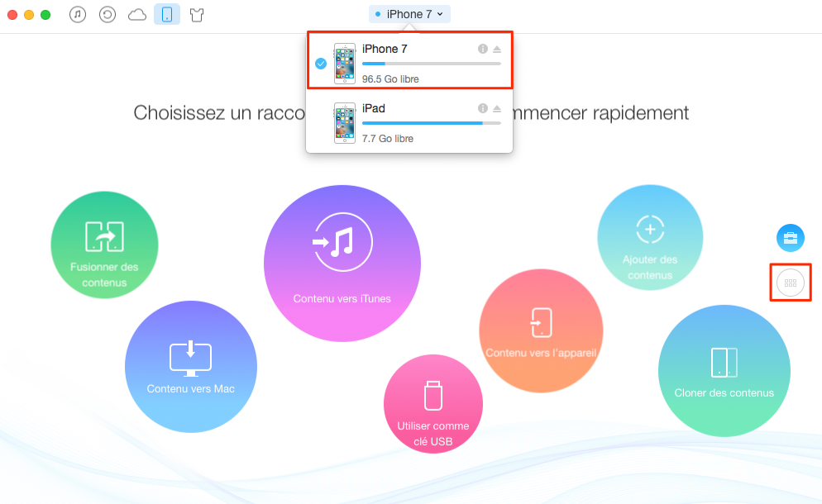Screen dimensions: 822x504
Task: Show info for iPhone 7
Action: click(482, 49)
